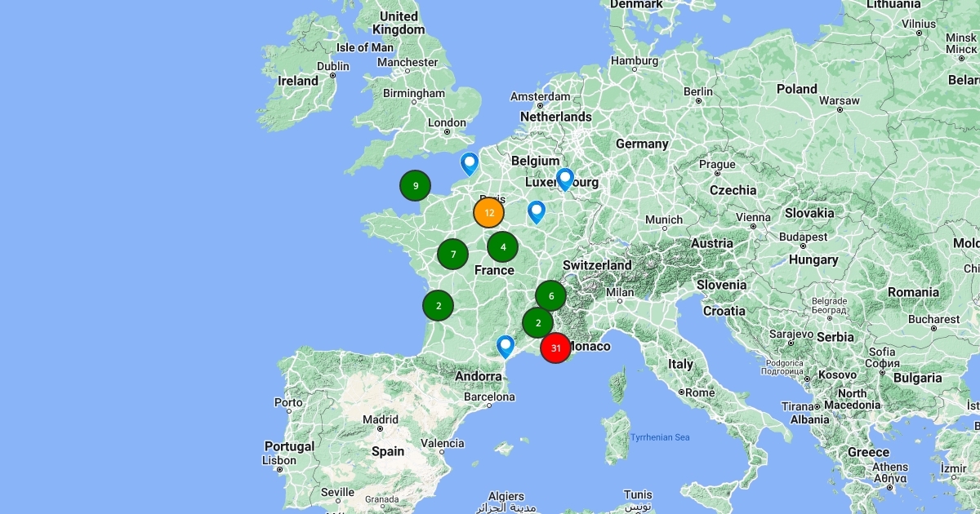Click the orange cluster marker labeled 12
Screen dimensions: 980x514
[x=488, y=213]
